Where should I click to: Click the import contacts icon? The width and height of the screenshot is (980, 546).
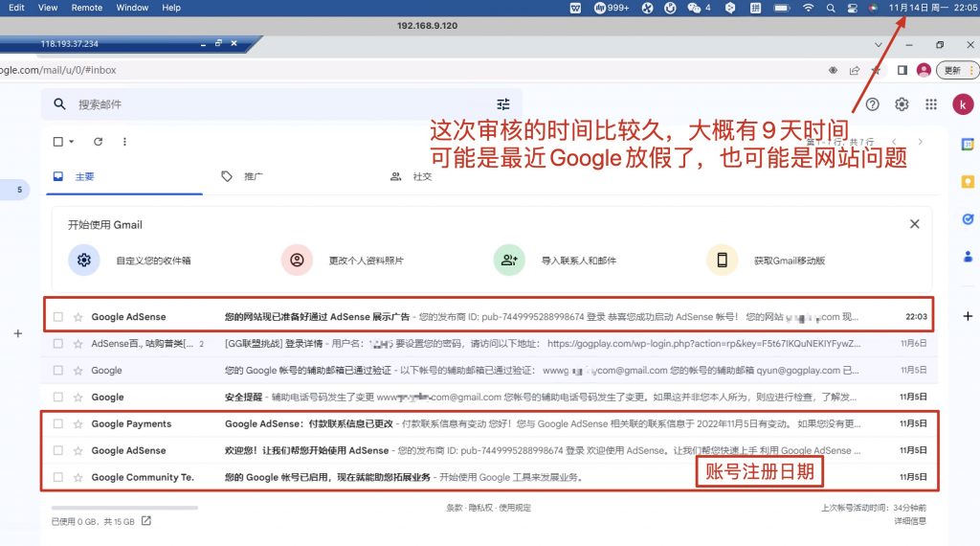(x=509, y=260)
